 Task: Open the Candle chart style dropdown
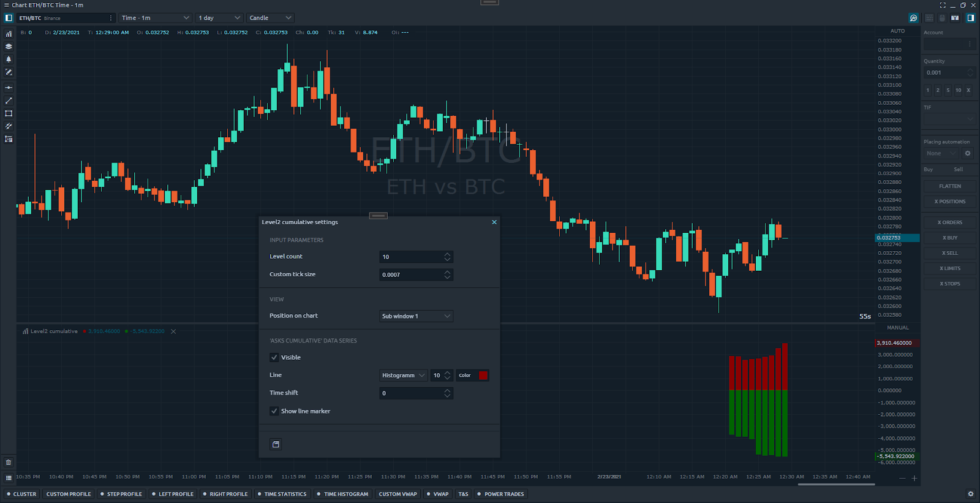[270, 18]
